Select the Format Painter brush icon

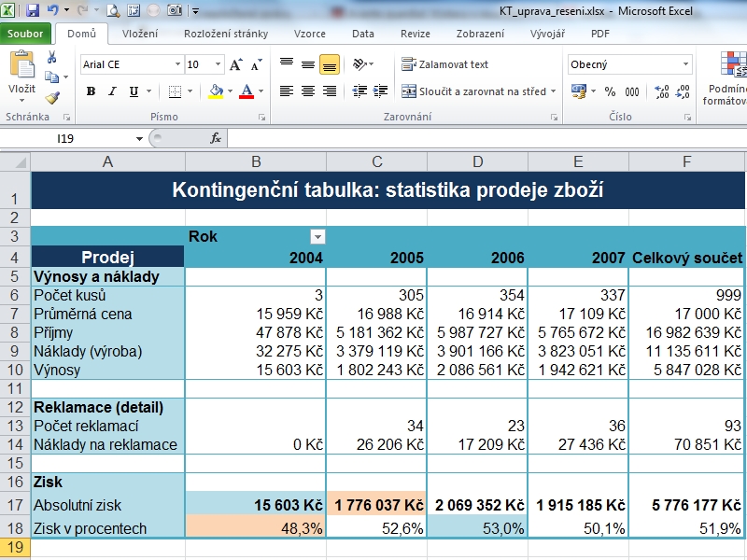tap(52, 96)
